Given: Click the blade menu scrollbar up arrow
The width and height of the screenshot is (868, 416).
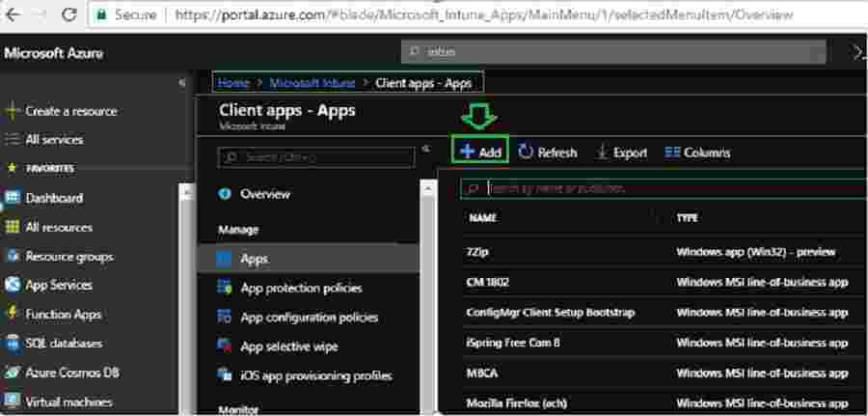Looking at the screenshot, I should (x=428, y=189).
